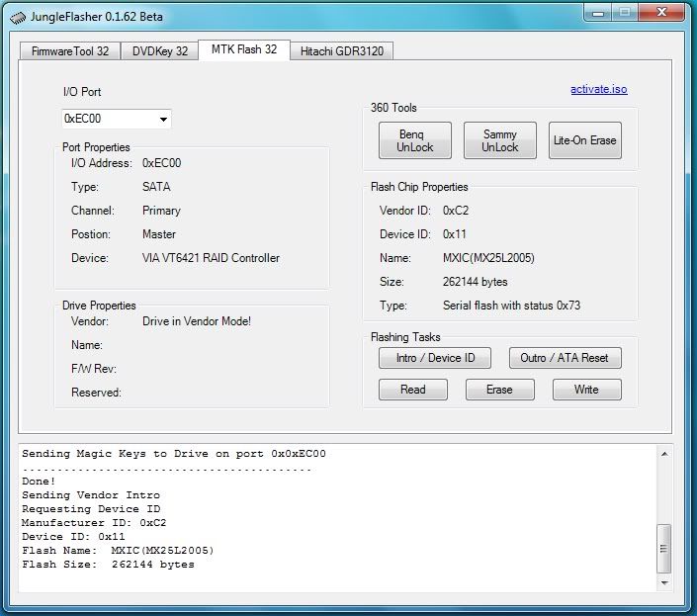This screenshot has height=616, width=697.
Task: Click the log line 'Manufacturer ID: 0xC2'
Action: [x=94, y=523]
